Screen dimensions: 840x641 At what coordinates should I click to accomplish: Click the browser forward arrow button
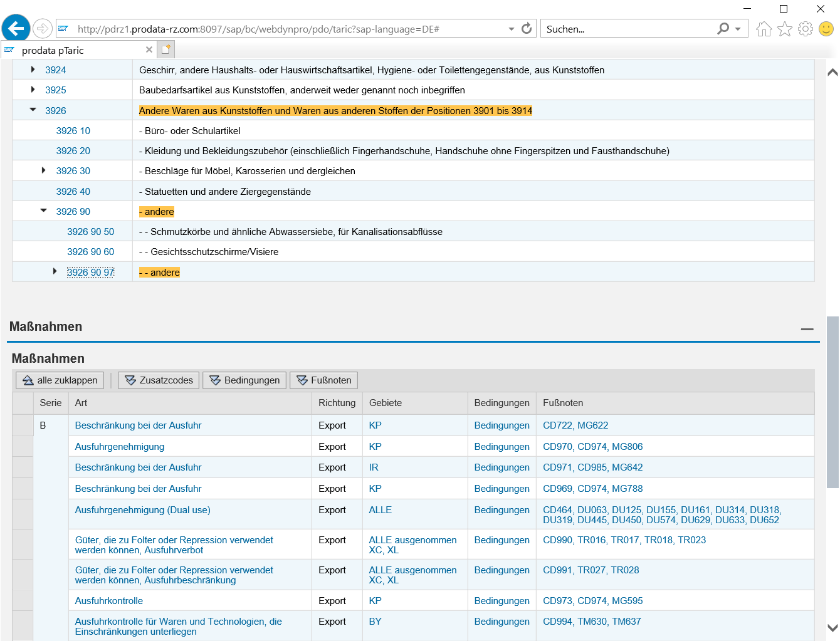point(42,29)
